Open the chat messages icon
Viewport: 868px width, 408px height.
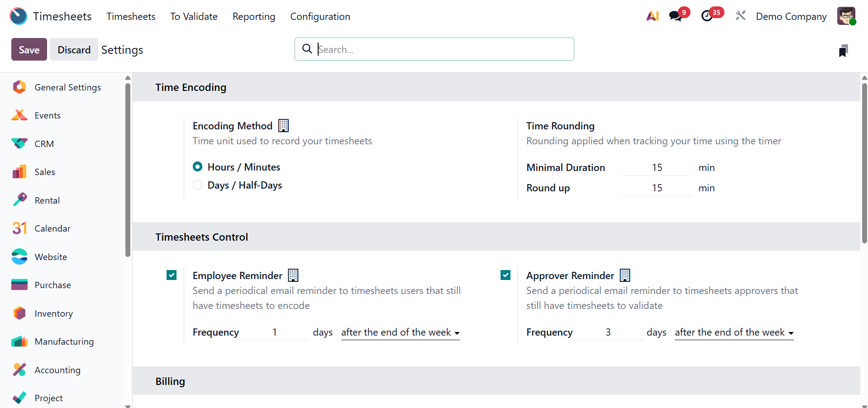(x=676, y=16)
